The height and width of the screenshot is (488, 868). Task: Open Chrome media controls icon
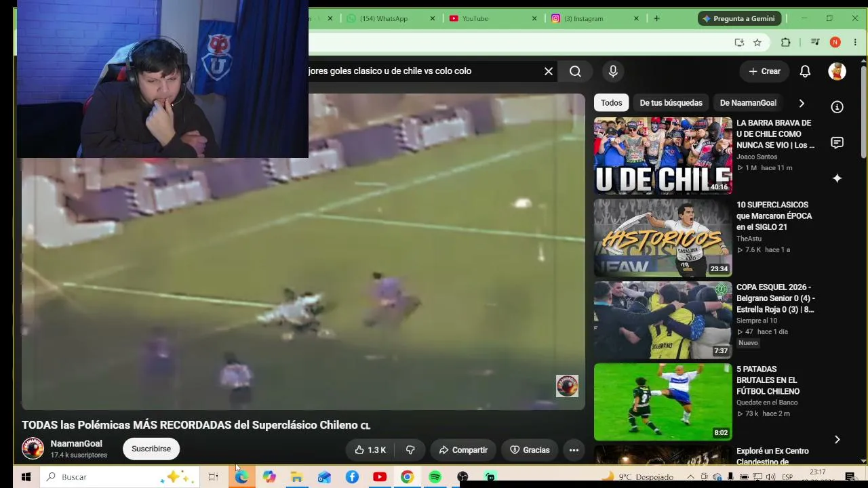tap(816, 42)
